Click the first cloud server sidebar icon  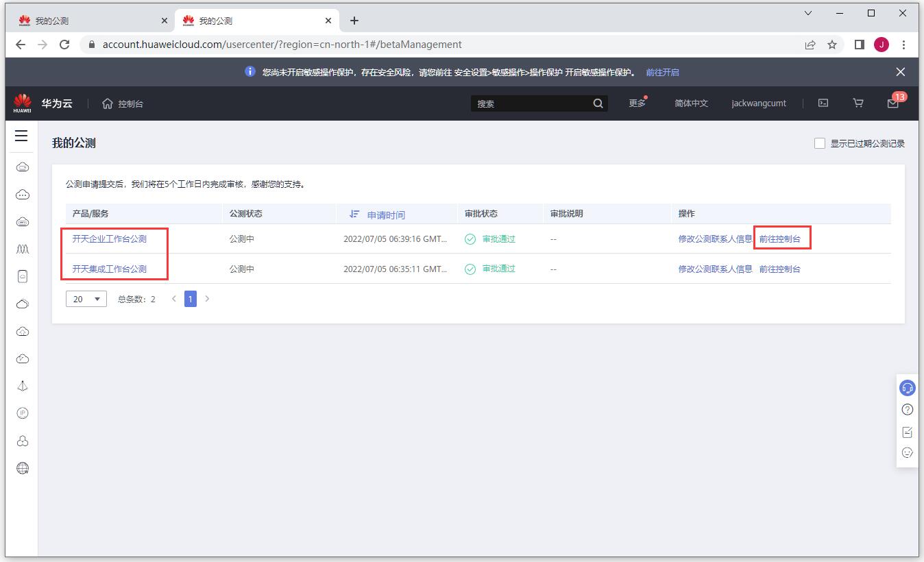pos(22,167)
